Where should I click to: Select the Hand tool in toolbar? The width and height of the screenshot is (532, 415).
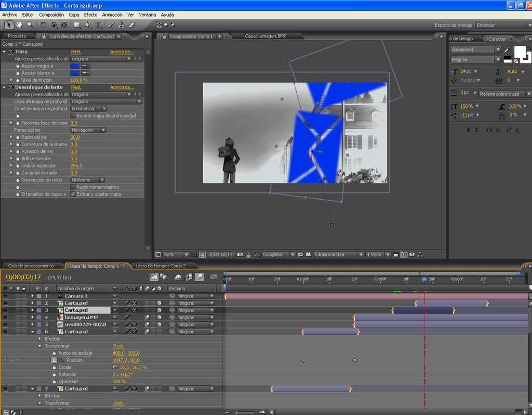[x=19, y=24]
